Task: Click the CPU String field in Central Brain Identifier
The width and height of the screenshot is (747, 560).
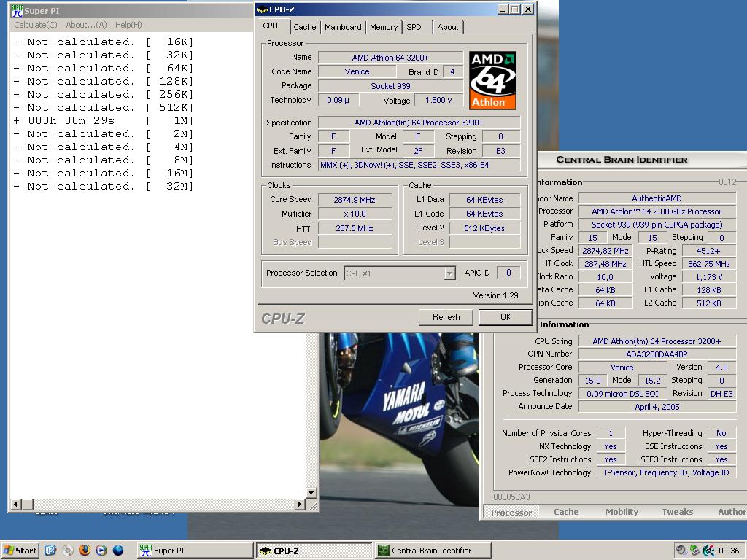Action: coord(657,341)
